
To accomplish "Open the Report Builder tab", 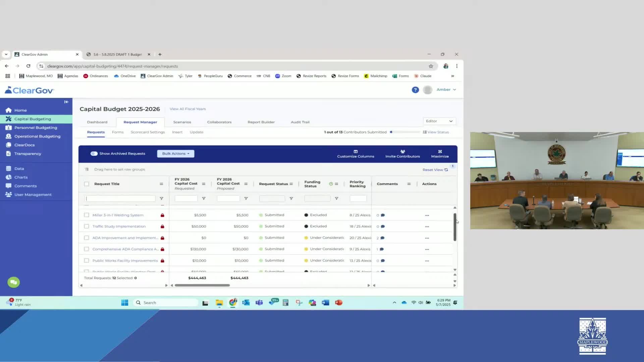I will click(261, 122).
